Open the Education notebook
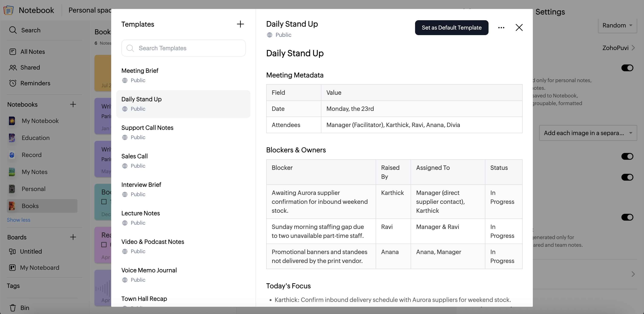The image size is (644, 314). tap(42, 138)
